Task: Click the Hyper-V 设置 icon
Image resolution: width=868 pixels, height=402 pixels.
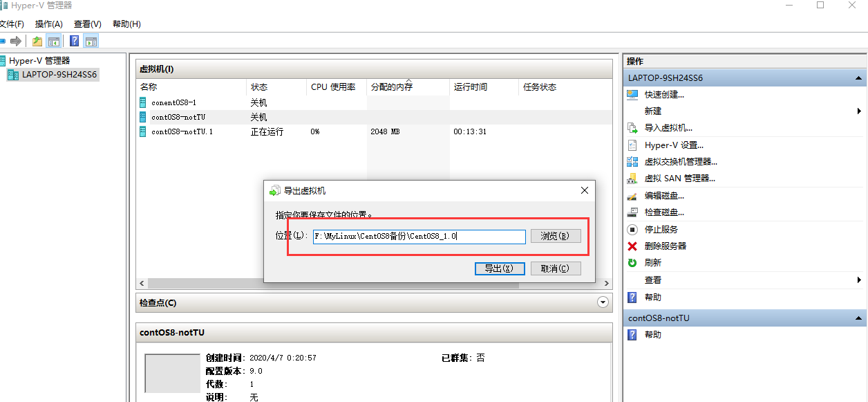Action: coord(632,145)
